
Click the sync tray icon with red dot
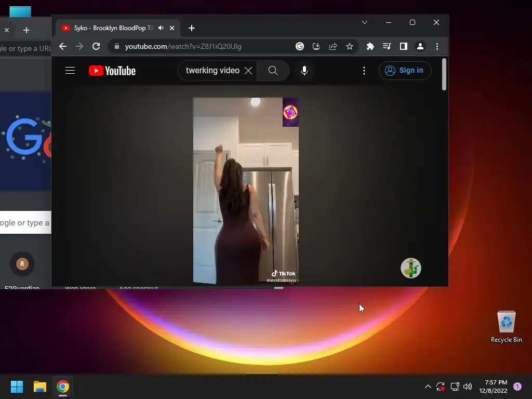click(441, 387)
